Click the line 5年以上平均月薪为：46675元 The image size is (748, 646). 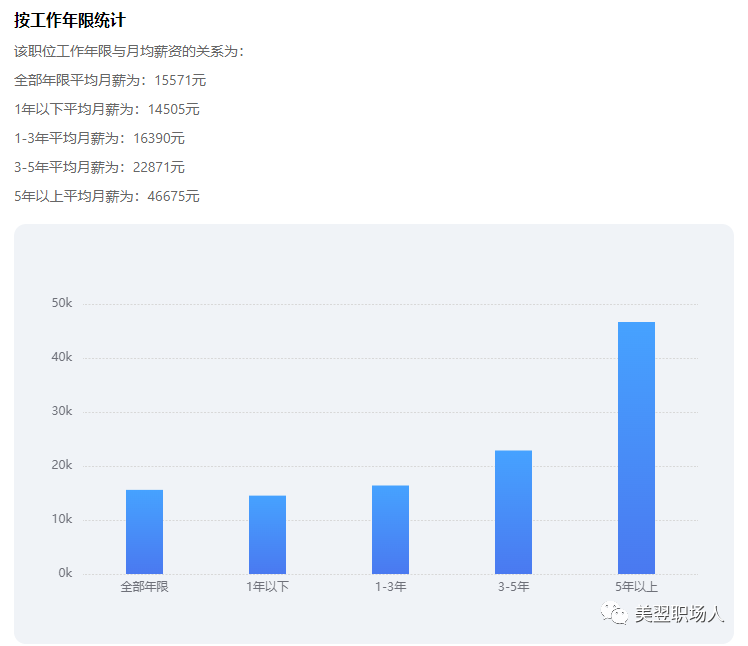click(x=107, y=196)
